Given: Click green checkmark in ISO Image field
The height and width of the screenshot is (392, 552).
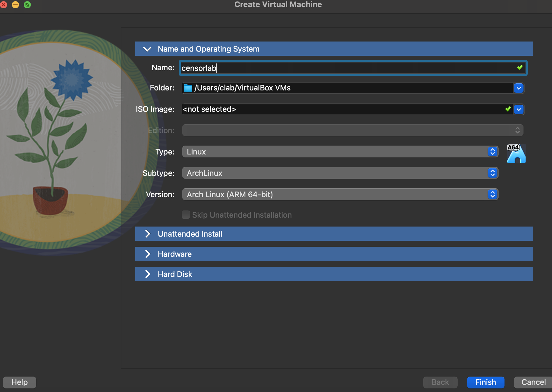Looking at the screenshot, I should tap(508, 109).
